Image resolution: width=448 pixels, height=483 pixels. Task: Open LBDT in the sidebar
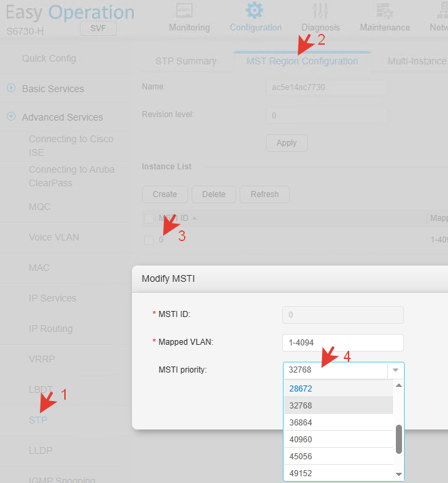[x=41, y=390]
